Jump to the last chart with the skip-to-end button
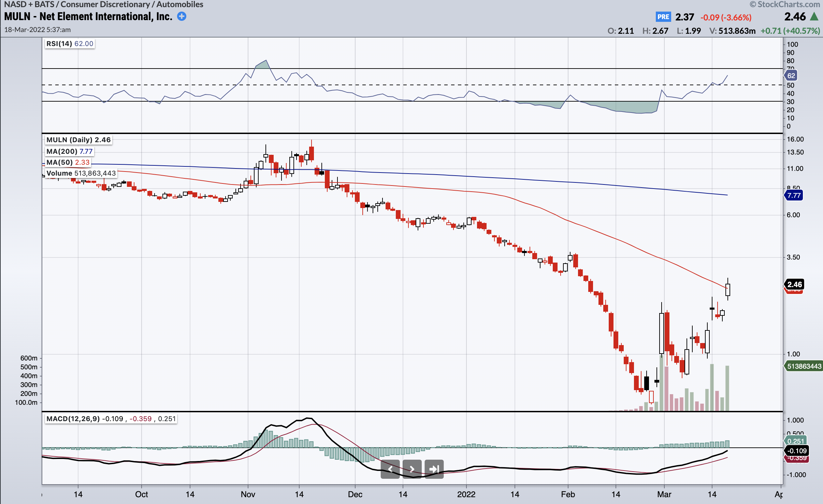The height and width of the screenshot is (504, 823). point(434,469)
